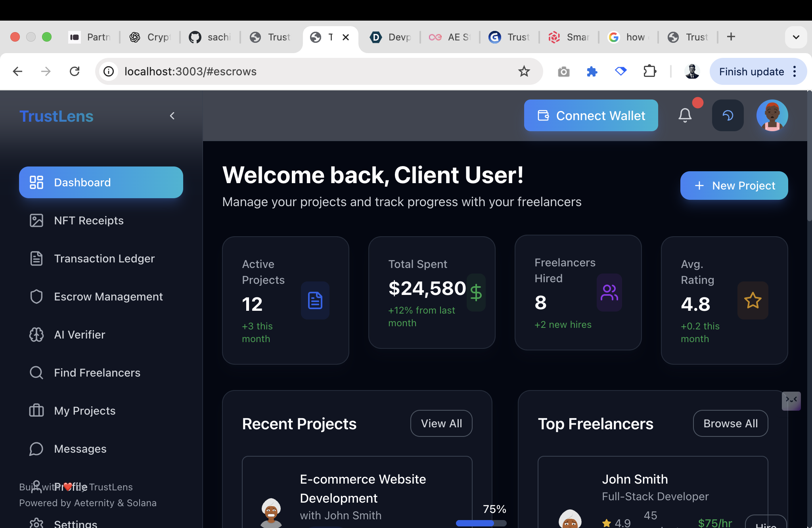Viewport: 812px width, 528px height.
Task: Click the Freelancers Hired people icon
Action: (609, 293)
